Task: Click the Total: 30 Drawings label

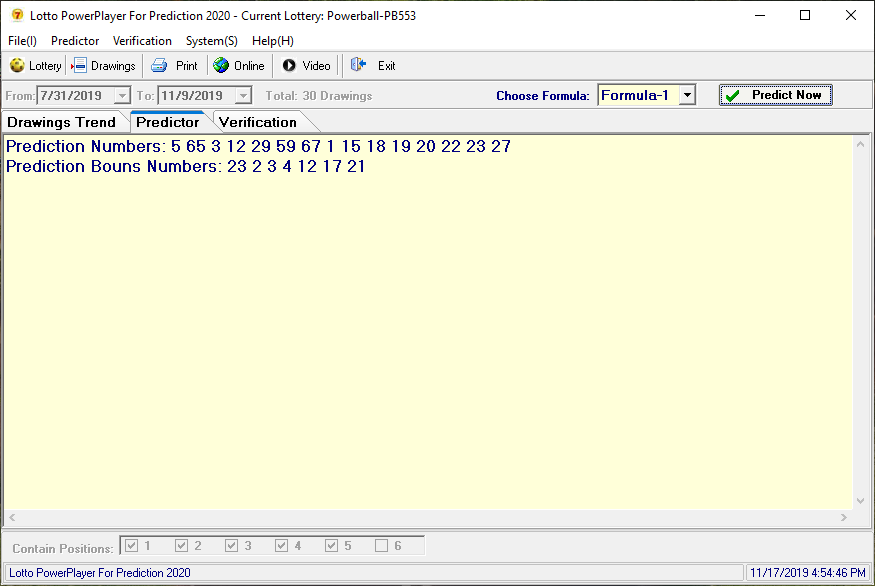Action: (x=319, y=95)
